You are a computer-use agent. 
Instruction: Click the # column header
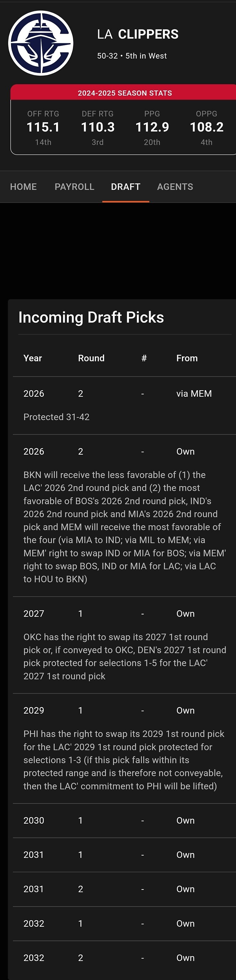coord(144,358)
